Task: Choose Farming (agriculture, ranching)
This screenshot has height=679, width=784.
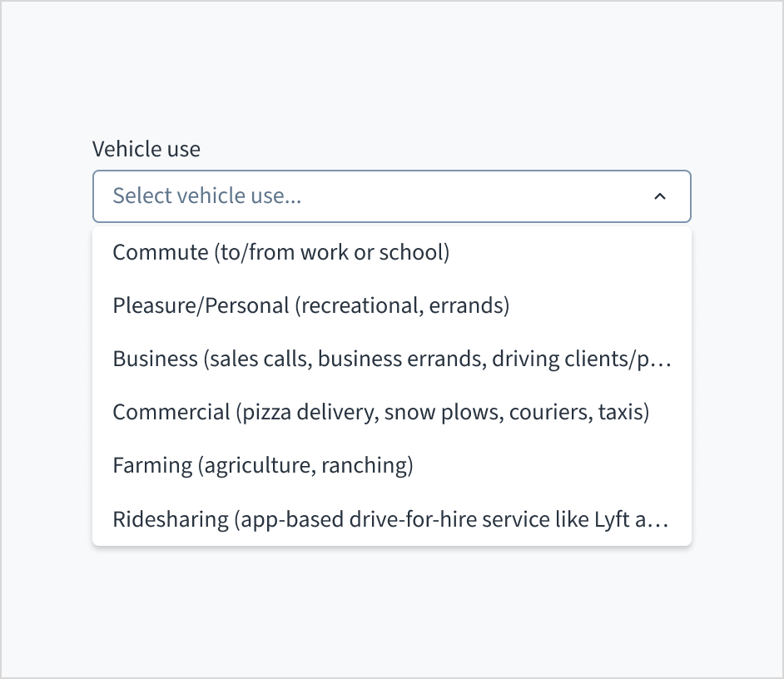Action: point(263,465)
